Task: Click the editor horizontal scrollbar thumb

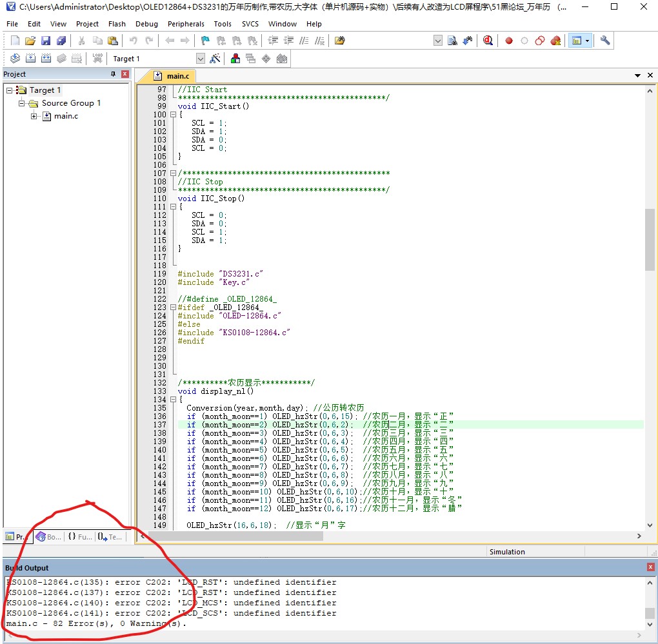Action: [x=235, y=536]
